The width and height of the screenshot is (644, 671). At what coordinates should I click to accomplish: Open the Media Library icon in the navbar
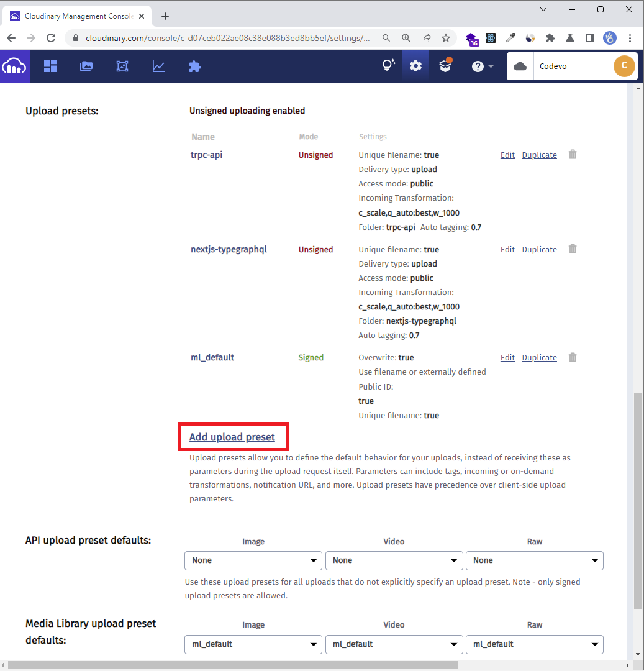pyautogui.click(x=86, y=66)
